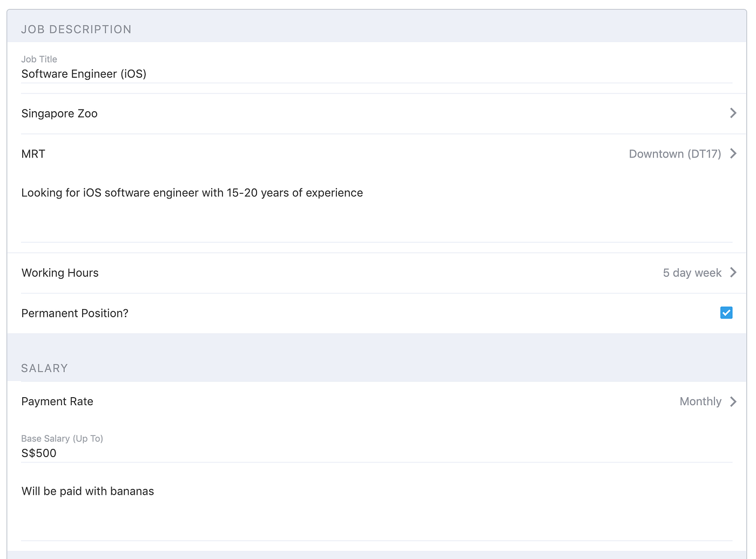Click the SALARY section header

click(44, 368)
